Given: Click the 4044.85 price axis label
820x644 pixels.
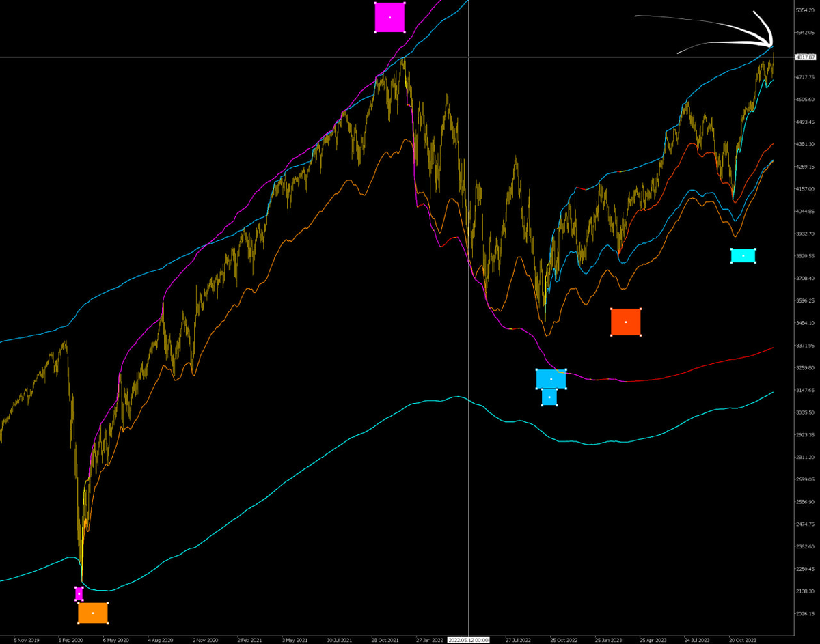Looking at the screenshot, I should (806, 211).
